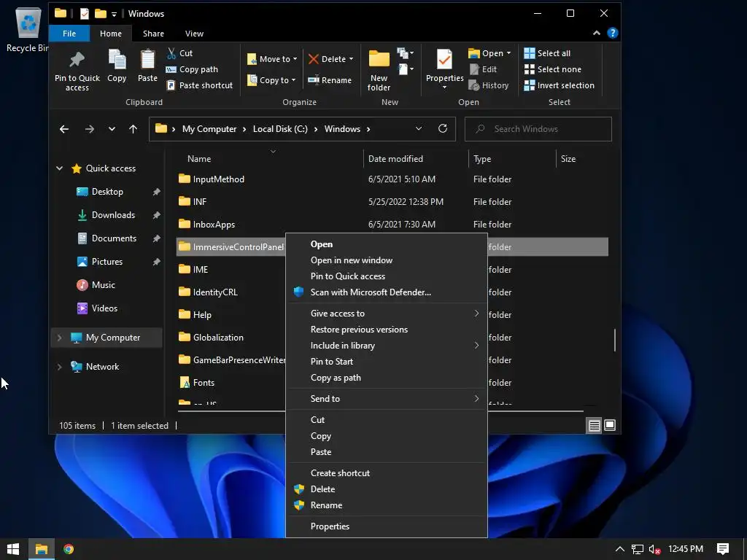Click the Properties checkmark icon in the ribbon
This screenshot has width=747, height=560.
point(444,60)
